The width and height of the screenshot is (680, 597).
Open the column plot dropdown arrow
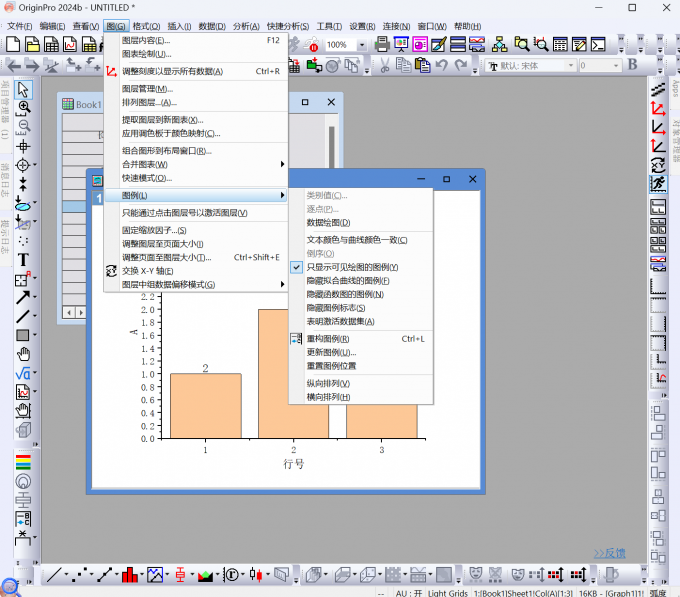142,575
